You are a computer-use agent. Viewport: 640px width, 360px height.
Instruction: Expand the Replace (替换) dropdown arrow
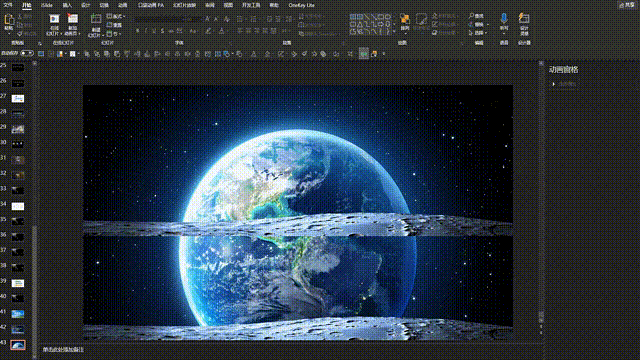click(487, 24)
